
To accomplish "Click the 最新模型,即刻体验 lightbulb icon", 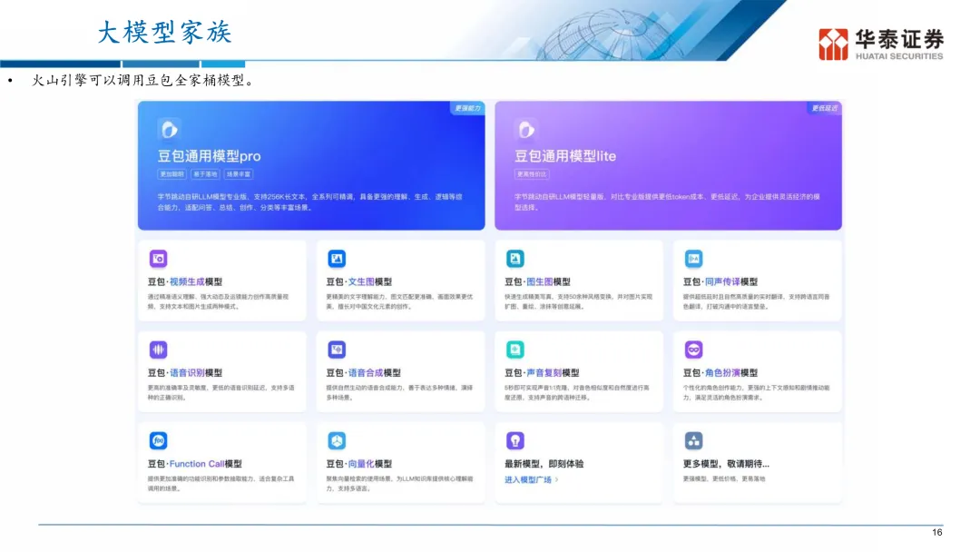I will tap(515, 440).
